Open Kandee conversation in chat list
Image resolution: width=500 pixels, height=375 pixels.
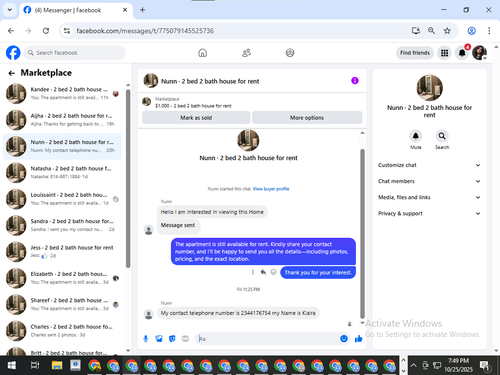[x=62, y=93]
